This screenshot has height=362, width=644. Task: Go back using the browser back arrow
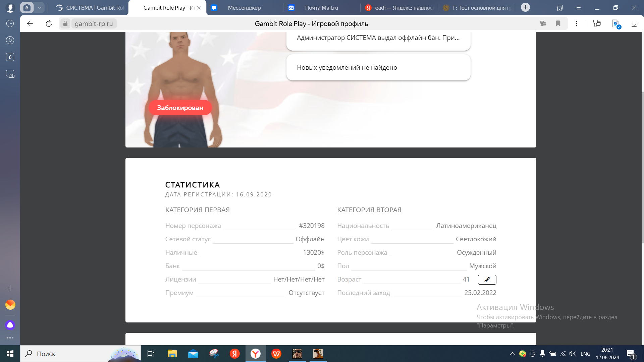click(x=30, y=23)
